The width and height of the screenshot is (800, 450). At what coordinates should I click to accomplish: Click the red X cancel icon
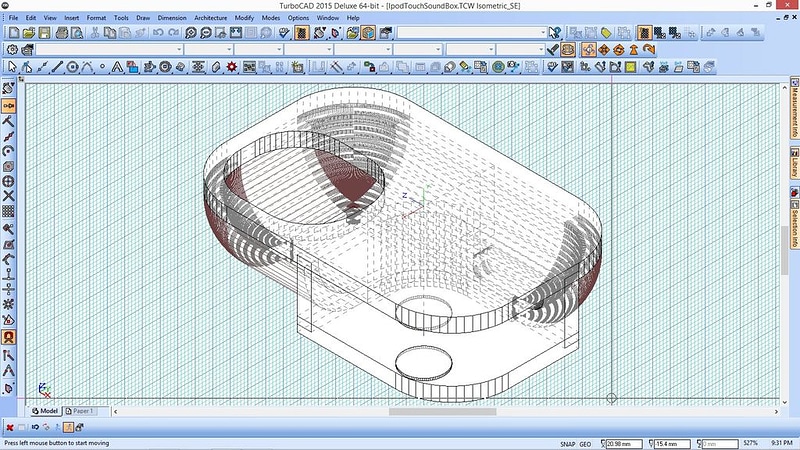tap(10, 428)
